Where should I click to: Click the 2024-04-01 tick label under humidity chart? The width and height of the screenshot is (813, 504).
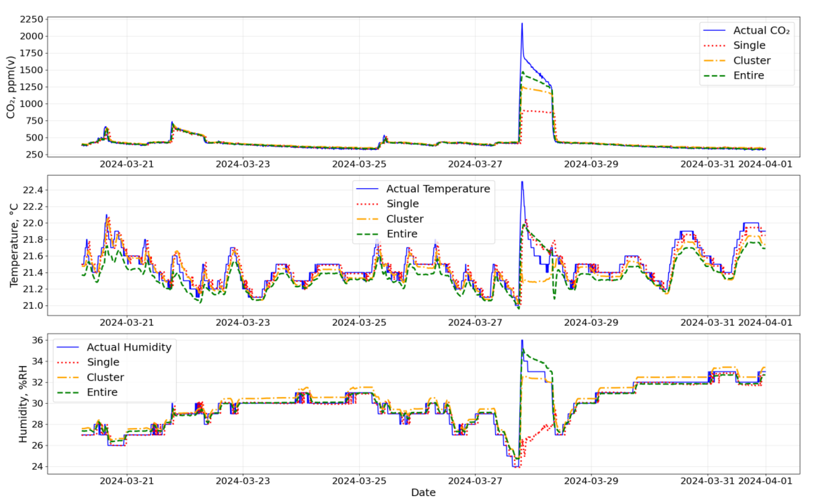click(x=765, y=481)
